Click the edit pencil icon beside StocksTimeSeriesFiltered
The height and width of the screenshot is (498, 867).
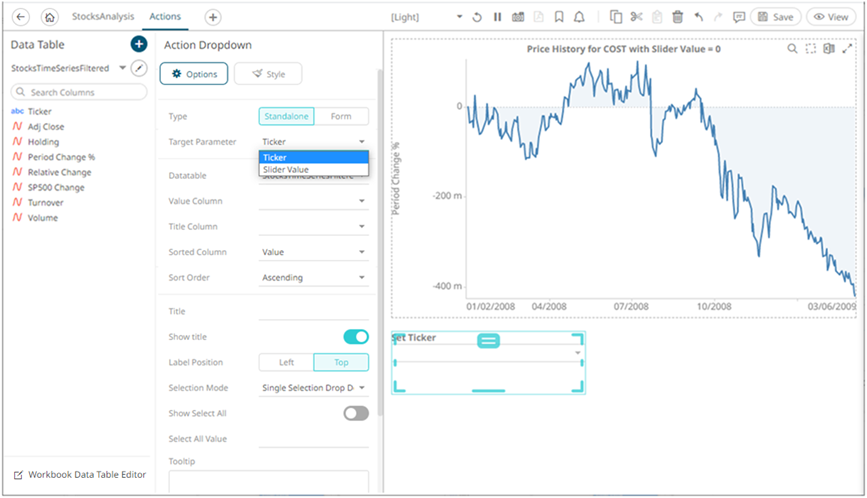[x=139, y=68]
